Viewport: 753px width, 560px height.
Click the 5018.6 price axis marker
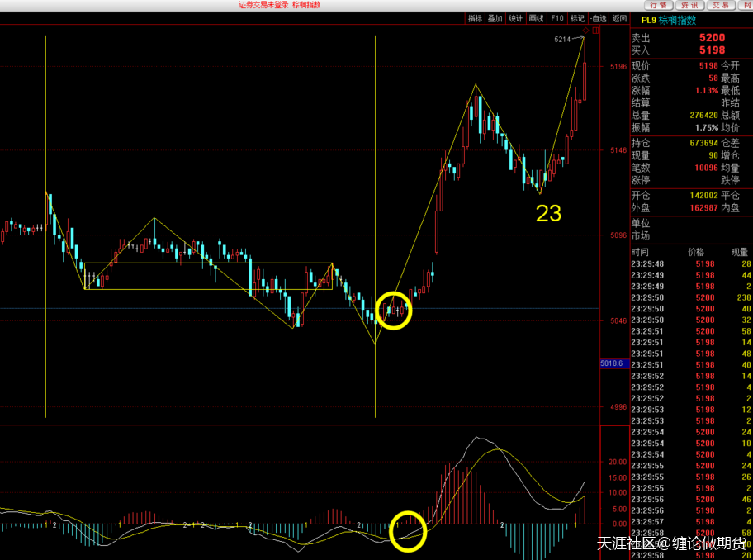click(x=614, y=363)
